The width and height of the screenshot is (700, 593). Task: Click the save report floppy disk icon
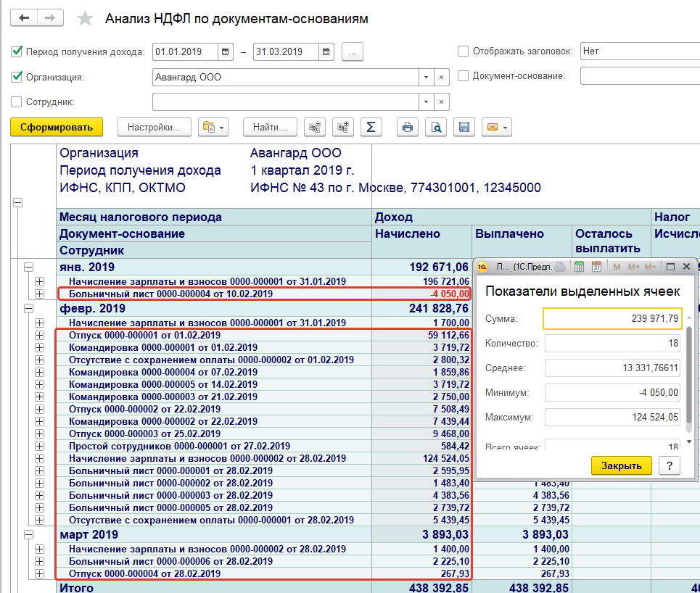(x=464, y=127)
